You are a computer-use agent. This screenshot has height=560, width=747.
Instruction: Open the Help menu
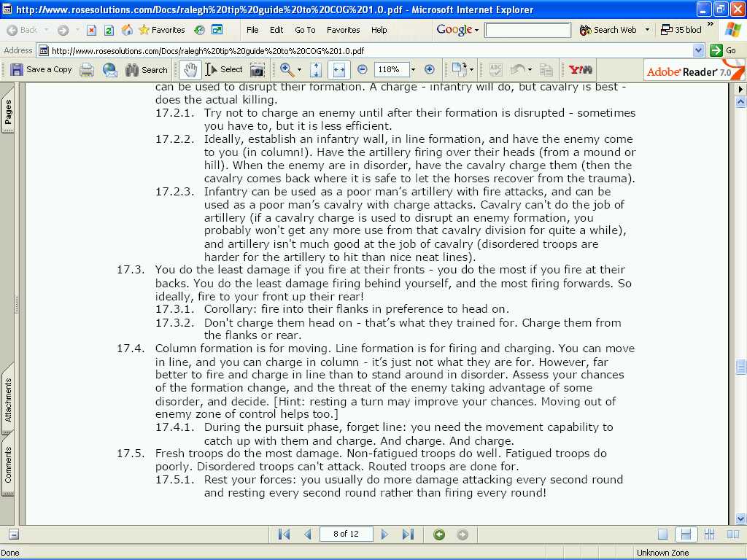click(379, 30)
